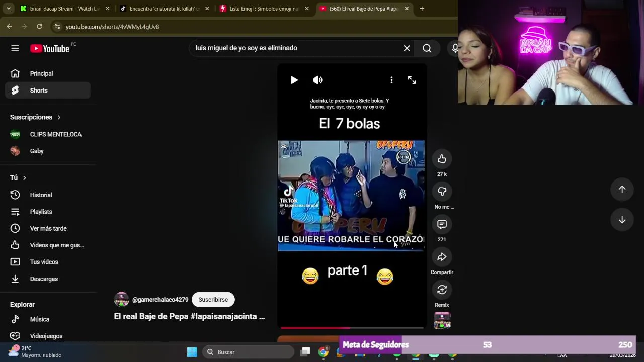644x362 pixels.
Task: Close the Lista Emoji tab
Action: (306, 9)
